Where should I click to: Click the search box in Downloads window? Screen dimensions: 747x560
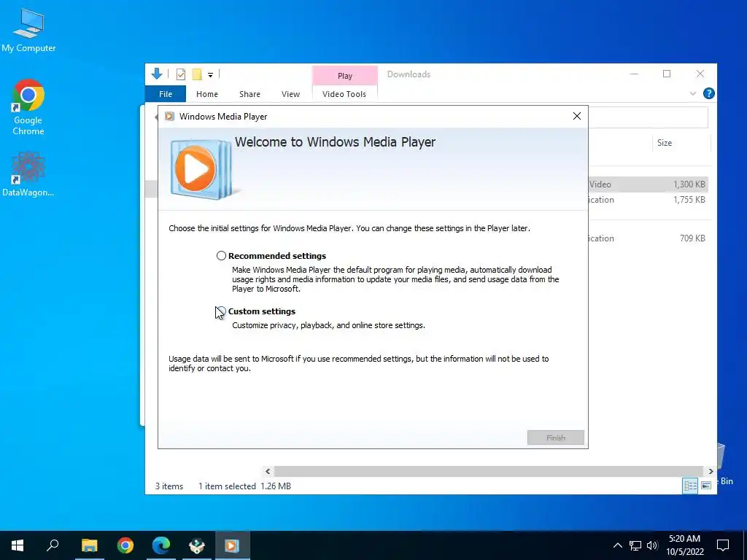(x=649, y=117)
